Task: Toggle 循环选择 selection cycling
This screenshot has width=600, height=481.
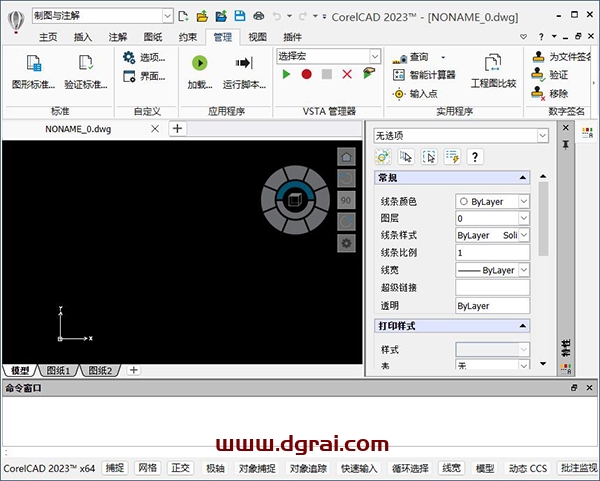Action: (x=410, y=468)
